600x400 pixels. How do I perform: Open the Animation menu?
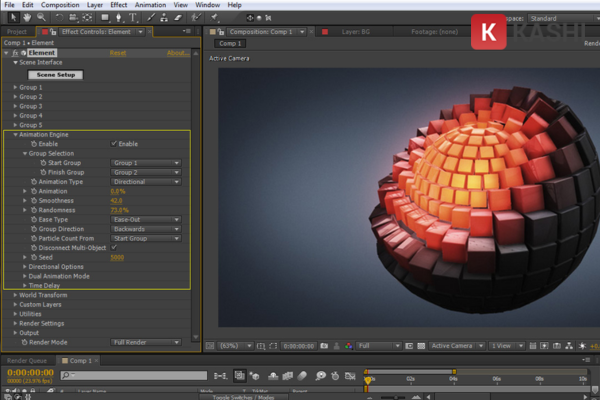[150, 5]
